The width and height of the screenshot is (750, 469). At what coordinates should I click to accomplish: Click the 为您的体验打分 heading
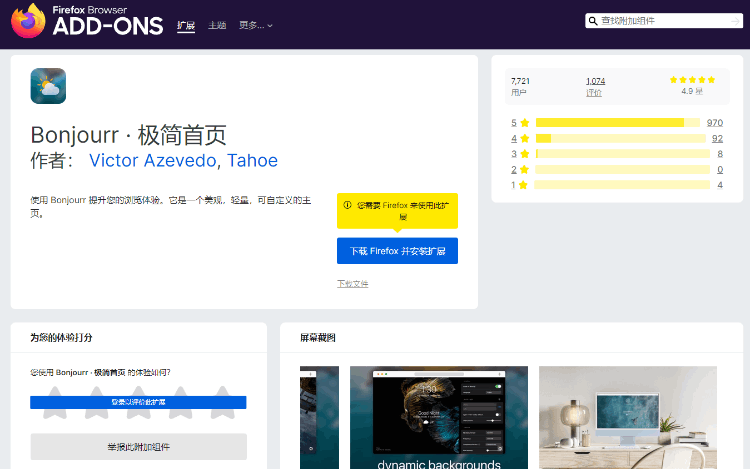tap(61, 338)
